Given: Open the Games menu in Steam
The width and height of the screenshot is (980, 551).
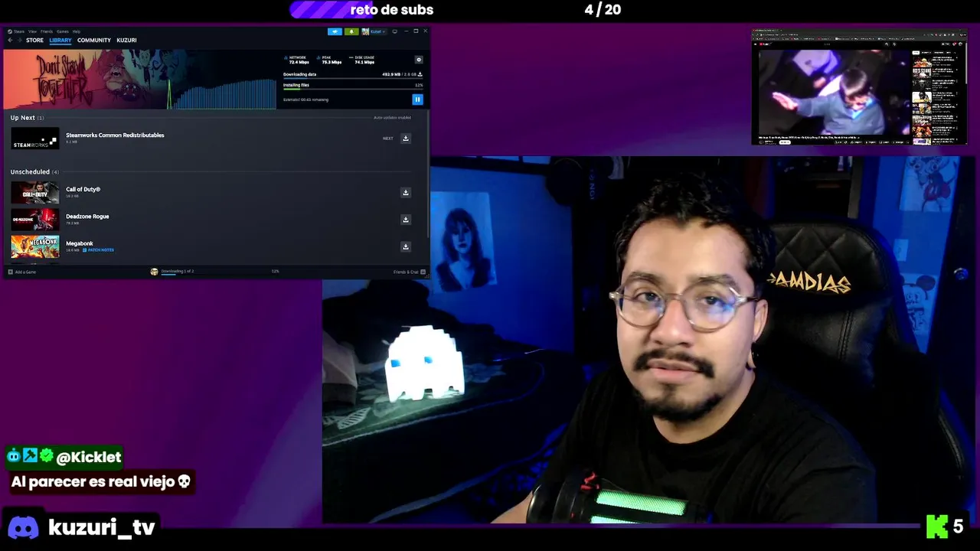Looking at the screenshot, I should click(x=63, y=31).
